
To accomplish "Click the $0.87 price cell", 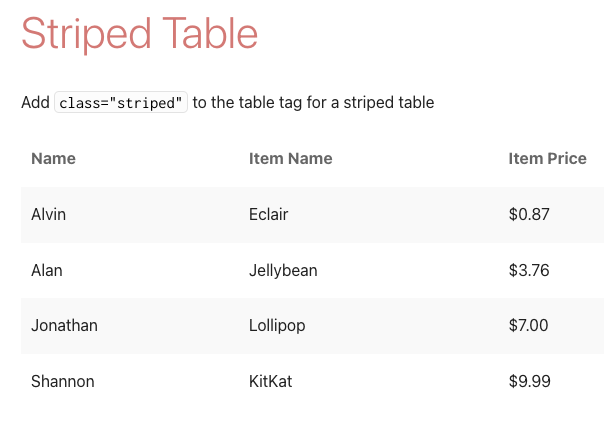I will (529, 214).
